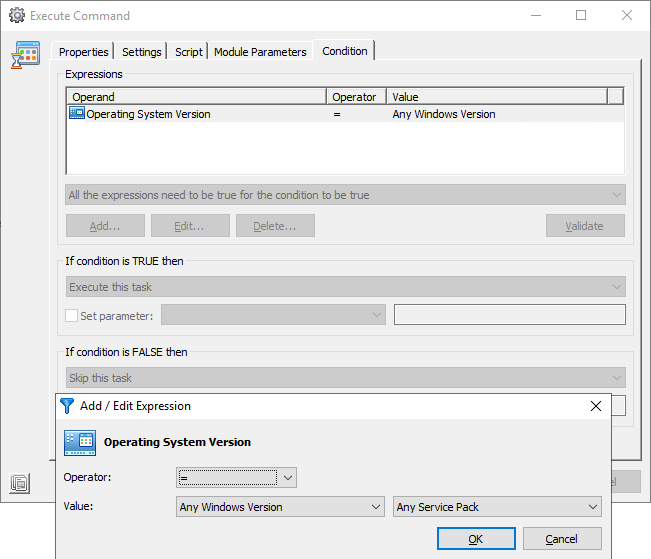Click the task hourglass icon beside the tabs

tap(25, 56)
